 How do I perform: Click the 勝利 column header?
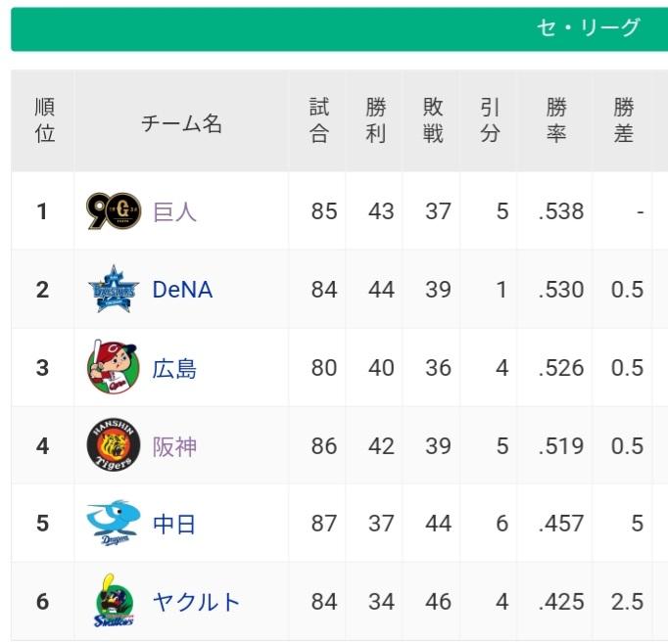(374, 120)
